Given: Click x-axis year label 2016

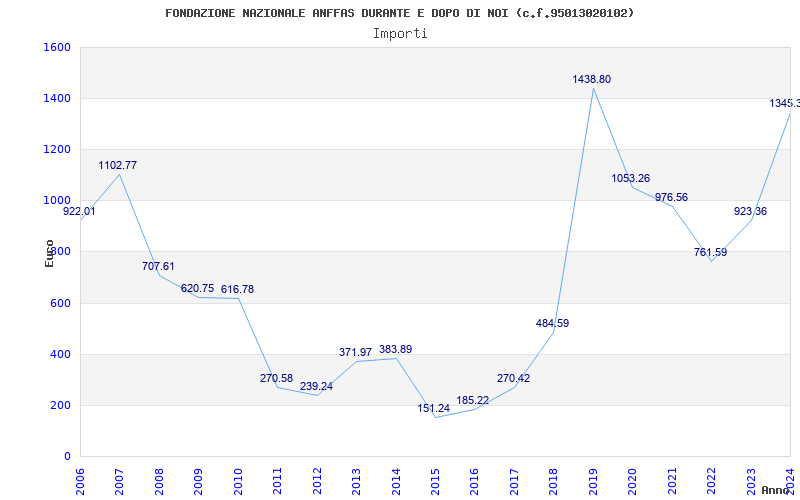Looking at the screenshot, I should point(474,481).
